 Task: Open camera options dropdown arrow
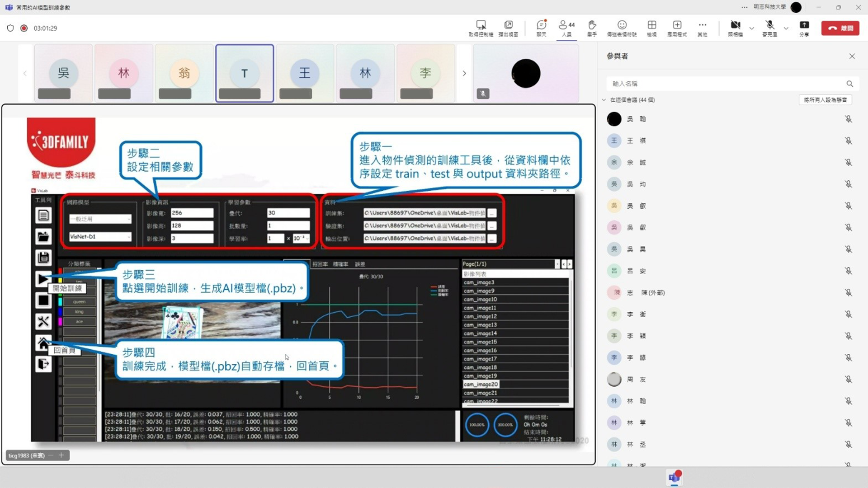751,28
